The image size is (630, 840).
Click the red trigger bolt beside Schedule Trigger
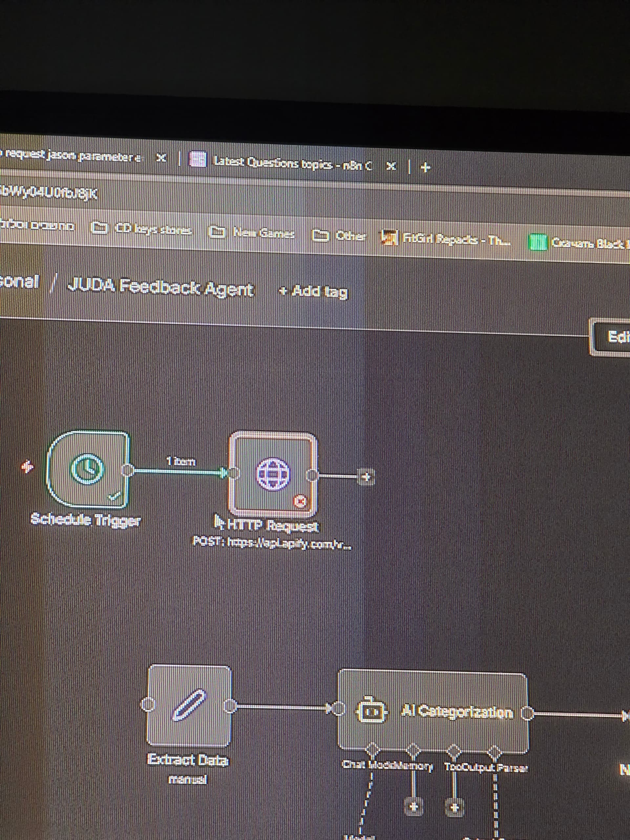[x=27, y=467]
